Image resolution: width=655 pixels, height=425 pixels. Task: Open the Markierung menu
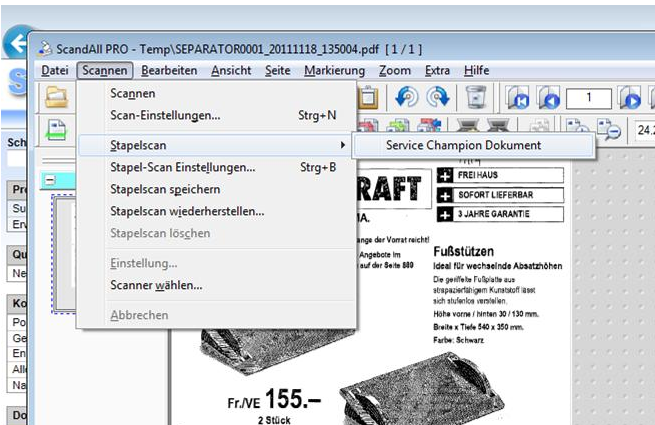point(334,71)
